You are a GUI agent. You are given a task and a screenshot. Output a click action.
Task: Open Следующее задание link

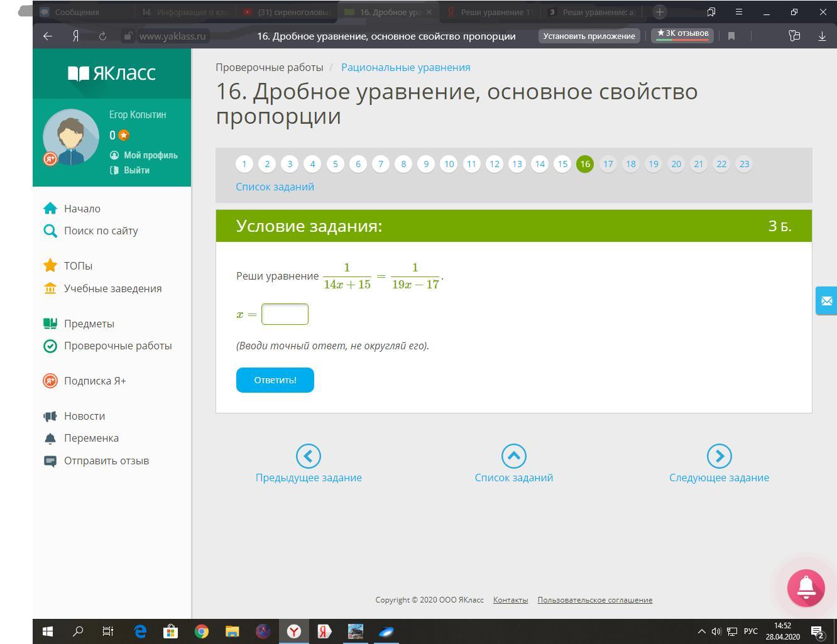click(719, 478)
